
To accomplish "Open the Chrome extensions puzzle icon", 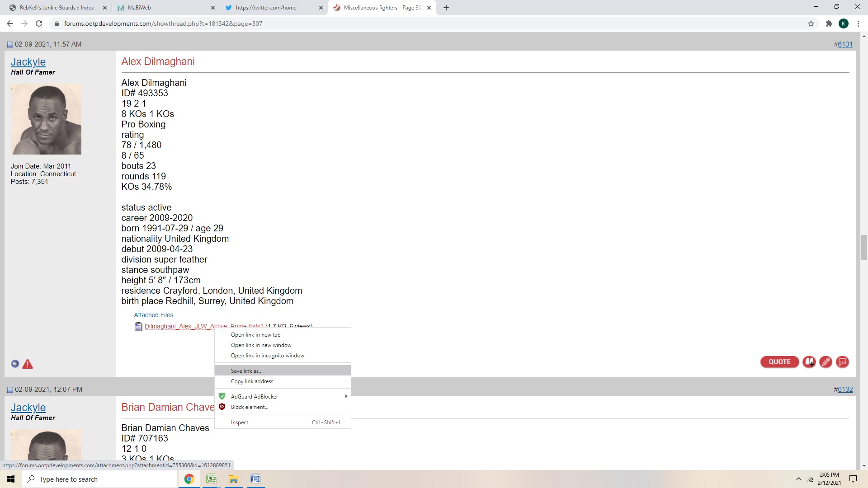I will (829, 23).
